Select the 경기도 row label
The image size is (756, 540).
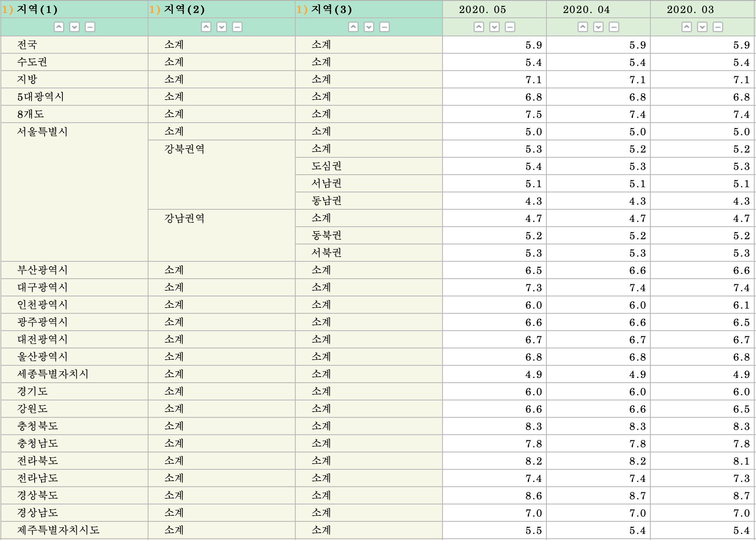(x=32, y=391)
